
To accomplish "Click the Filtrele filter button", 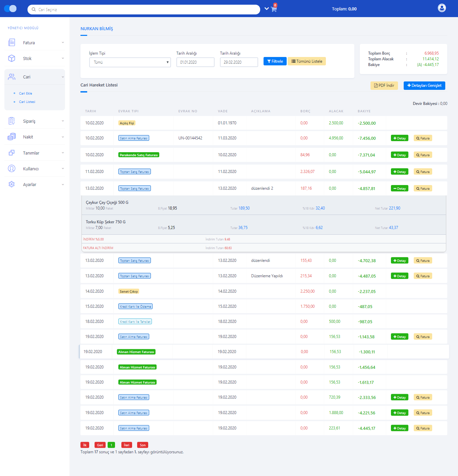I will (275, 61).
